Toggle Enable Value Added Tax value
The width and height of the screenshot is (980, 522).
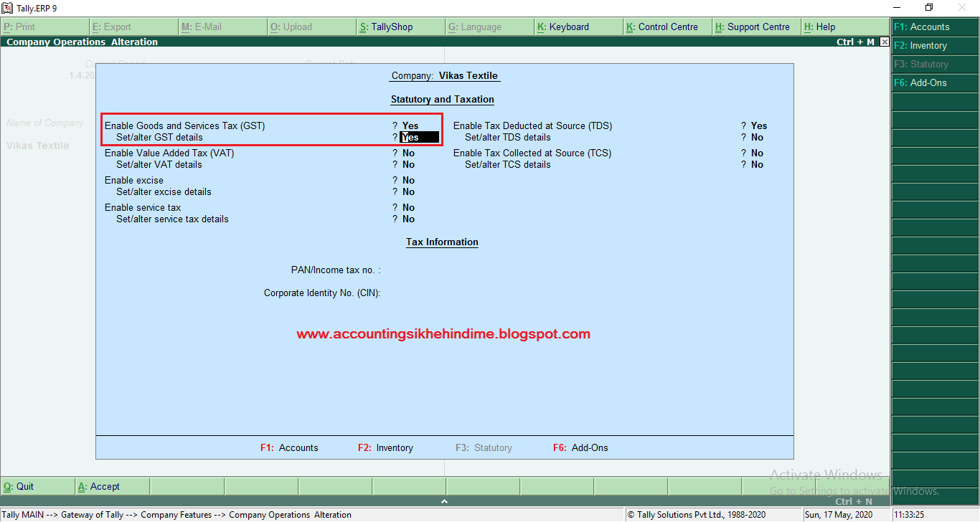pos(408,153)
